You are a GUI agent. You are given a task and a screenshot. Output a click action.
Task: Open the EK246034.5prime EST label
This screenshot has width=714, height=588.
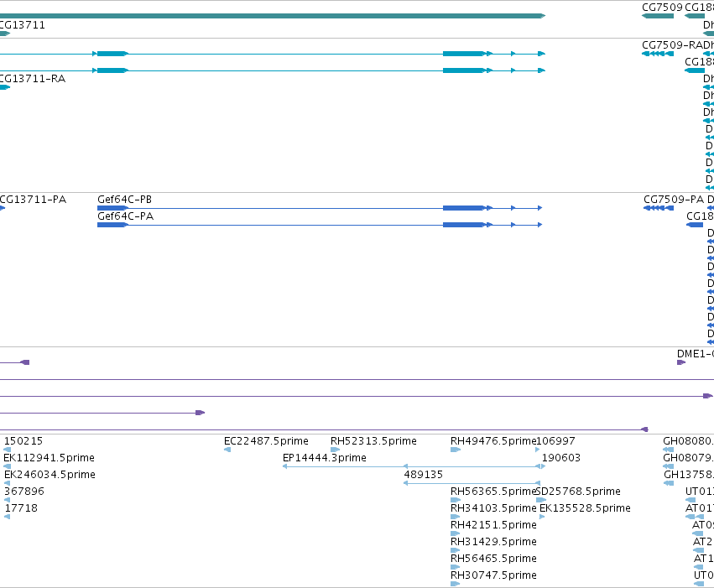[x=50, y=475]
